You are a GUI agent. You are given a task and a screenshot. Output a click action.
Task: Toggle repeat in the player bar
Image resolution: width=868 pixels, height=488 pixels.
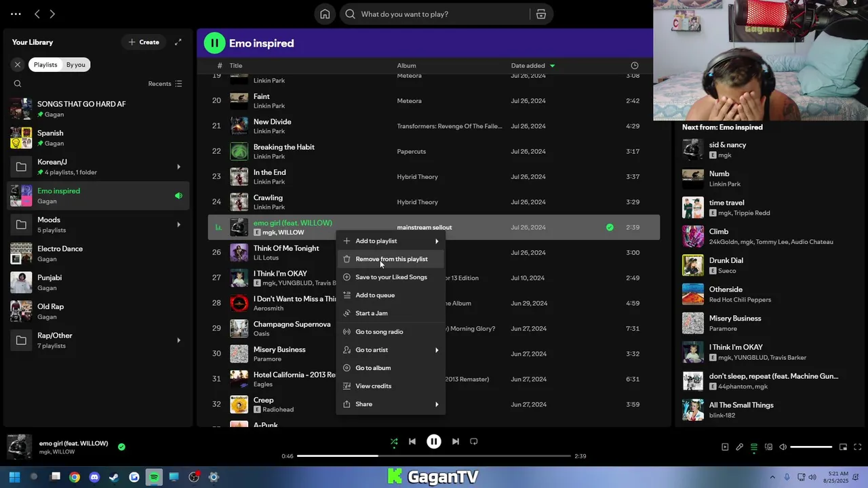click(474, 441)
